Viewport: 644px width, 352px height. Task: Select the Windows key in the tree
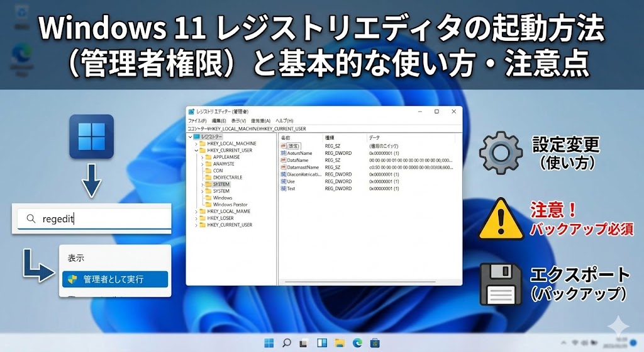coord(223,198)
